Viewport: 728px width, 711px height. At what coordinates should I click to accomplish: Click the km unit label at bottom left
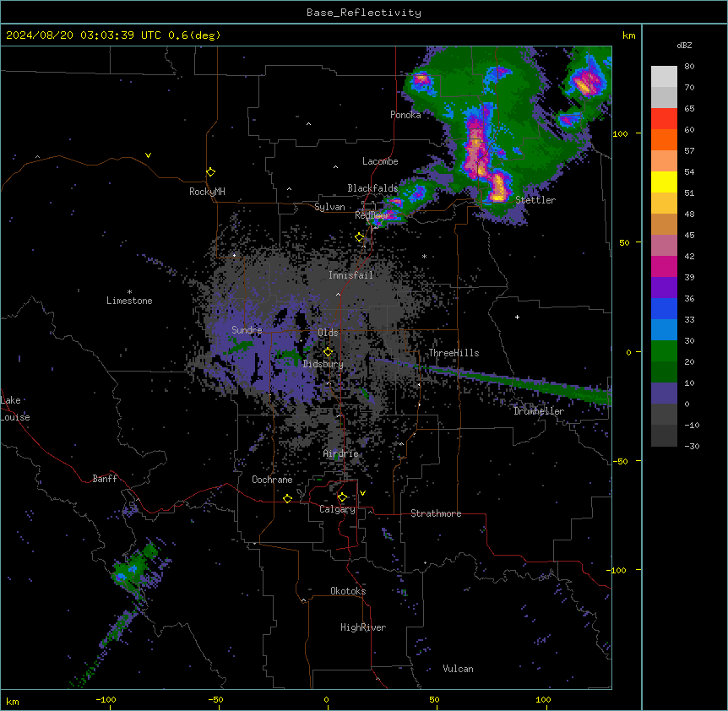(x=12, y=702)
